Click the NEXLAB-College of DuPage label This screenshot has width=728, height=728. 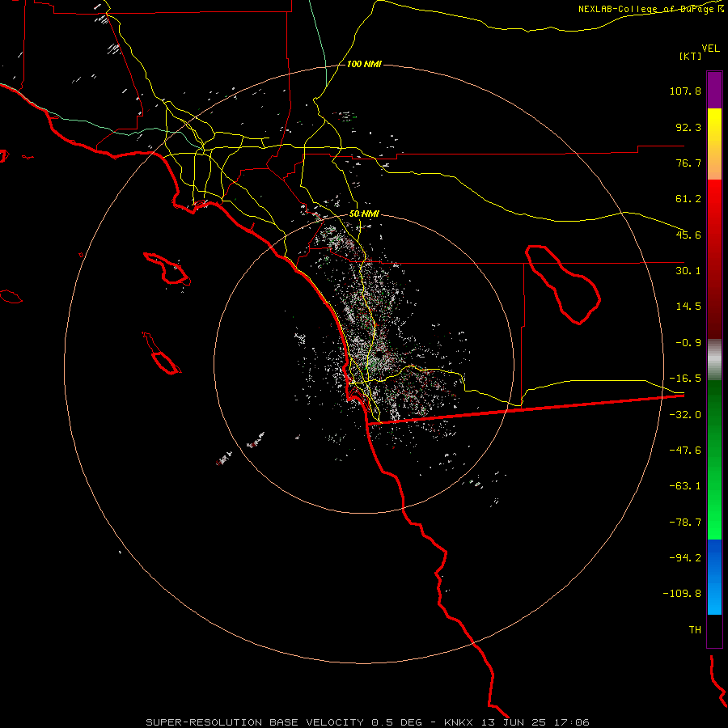pos(645,9)
